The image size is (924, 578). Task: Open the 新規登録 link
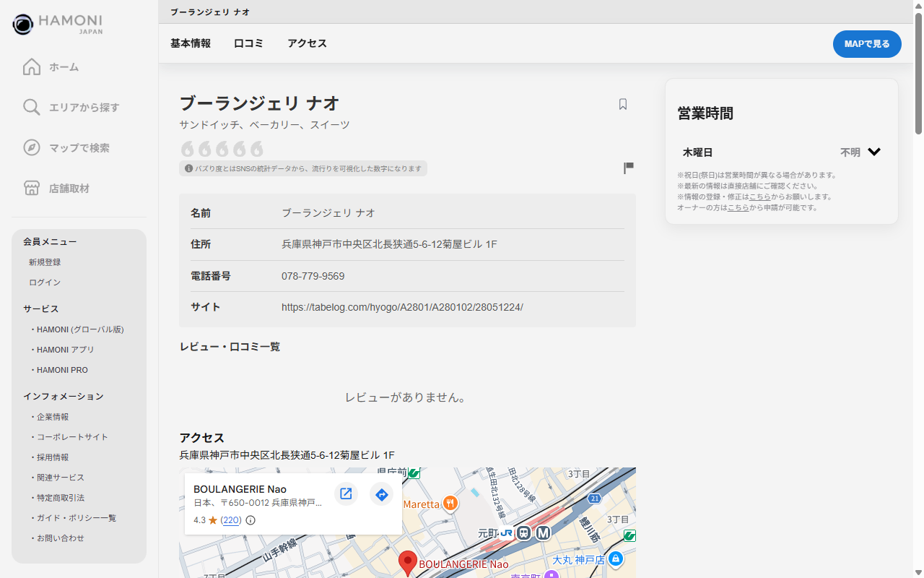click(45, 262)
